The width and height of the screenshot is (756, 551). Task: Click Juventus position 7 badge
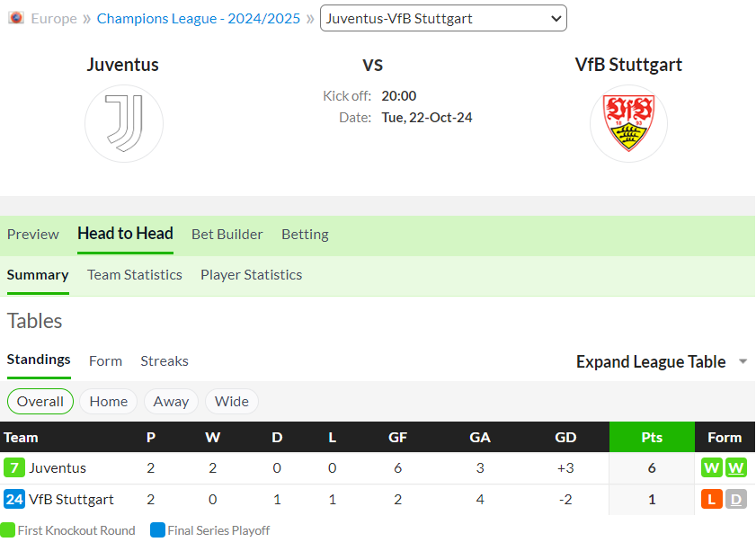point(14,467)
